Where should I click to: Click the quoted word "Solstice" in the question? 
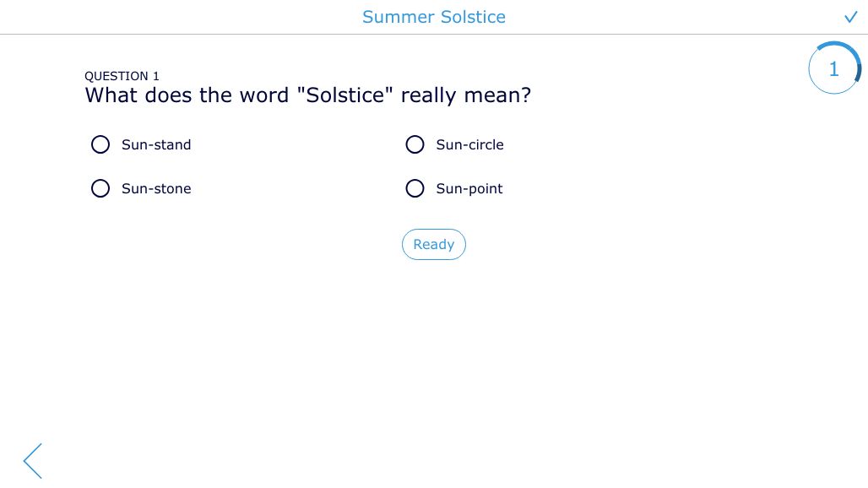(x=344, y=95)
